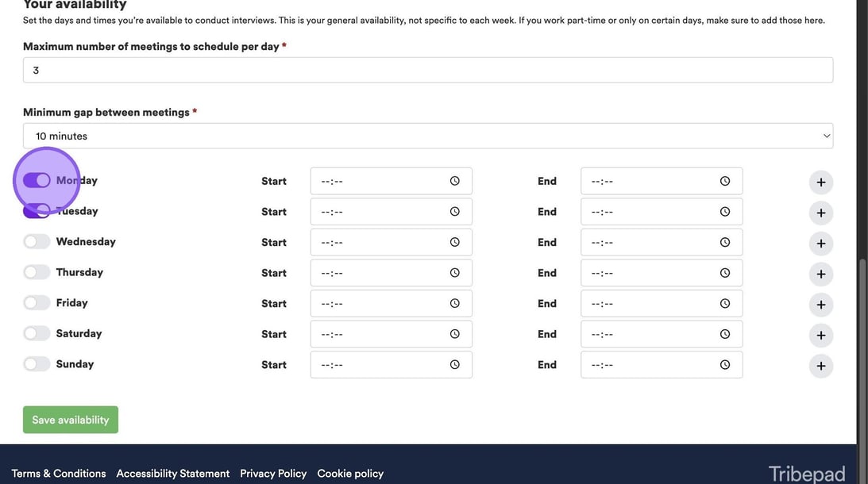Click the plus button for Tuesday

point(820,213)
